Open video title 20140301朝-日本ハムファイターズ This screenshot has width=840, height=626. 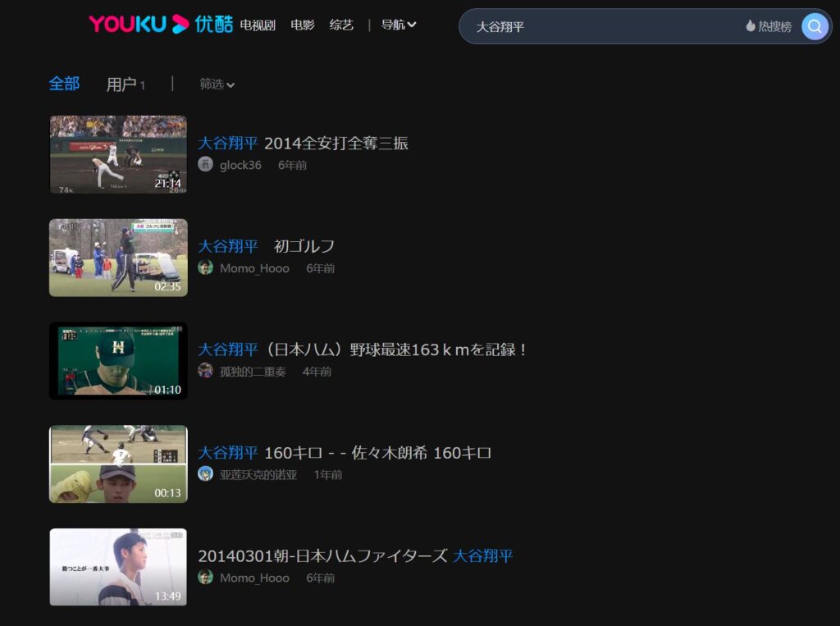(x=355, y=556)
